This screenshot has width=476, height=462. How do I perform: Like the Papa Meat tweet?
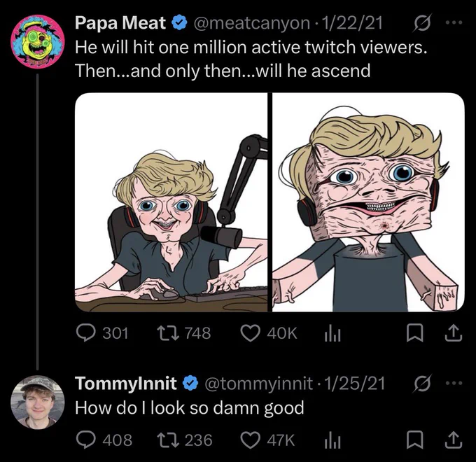pos(269,332)
